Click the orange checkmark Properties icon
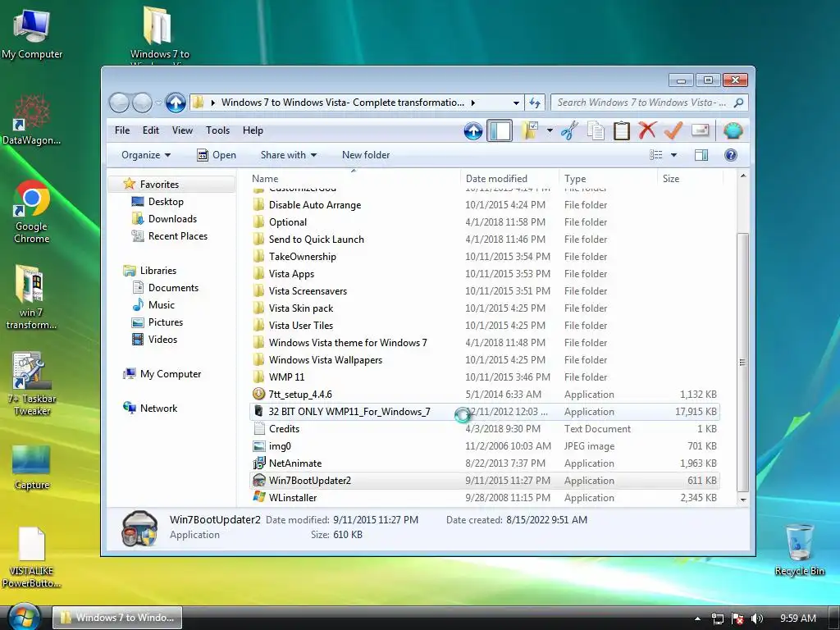 point(673,130)
